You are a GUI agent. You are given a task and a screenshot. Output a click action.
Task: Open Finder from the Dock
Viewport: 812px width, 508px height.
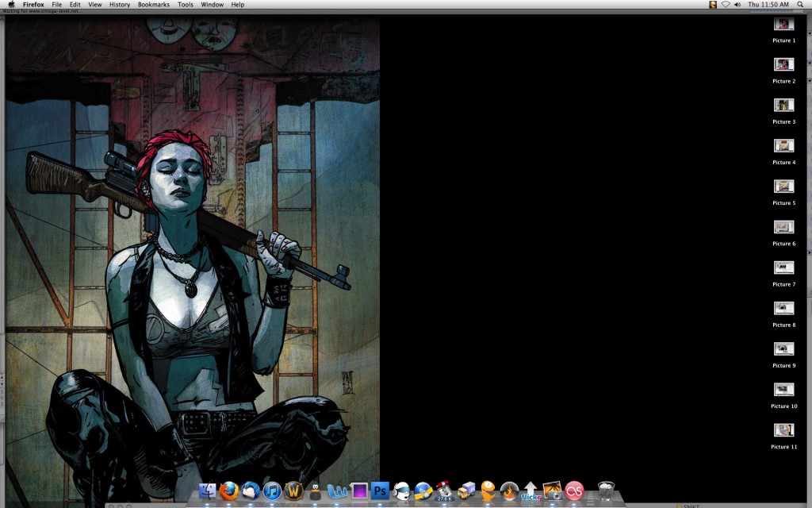pos(207,491)
